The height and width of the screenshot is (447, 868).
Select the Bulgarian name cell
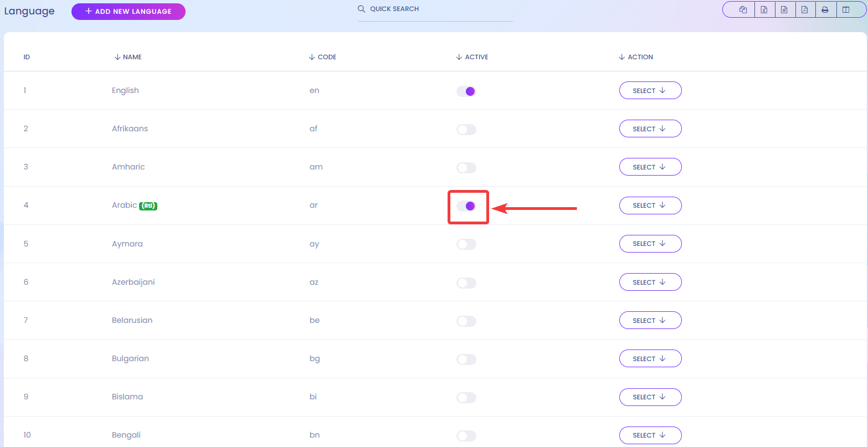(x=130, y=358)
